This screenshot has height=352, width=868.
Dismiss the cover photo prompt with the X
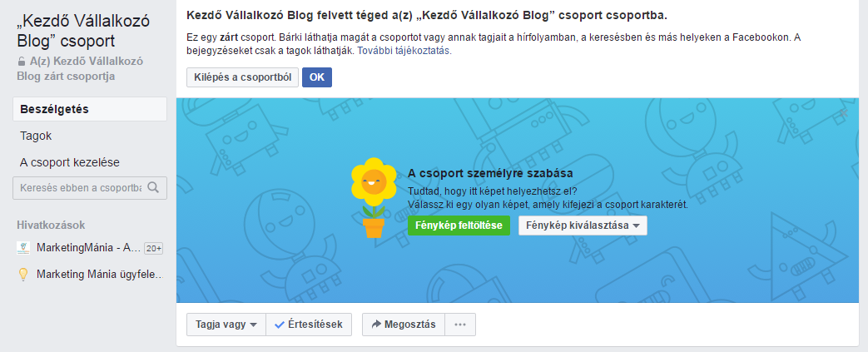[x=843, y=113]
